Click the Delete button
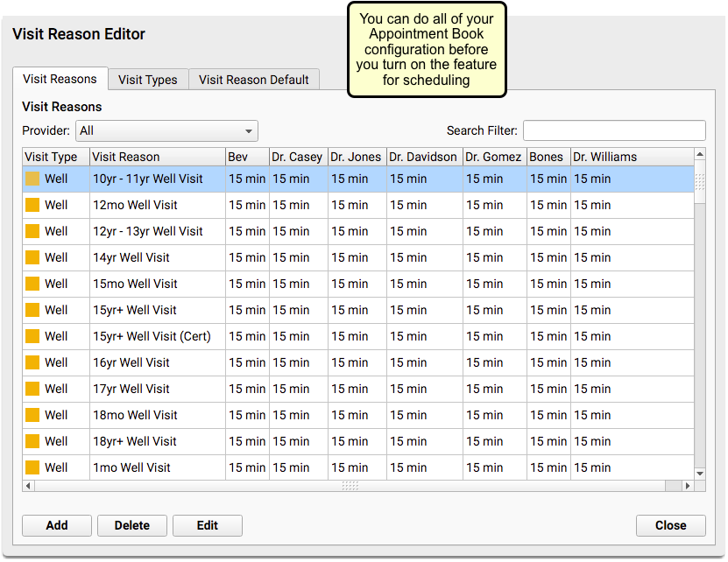The width and height of the screenshot is (728, 562). coord(132,525)
